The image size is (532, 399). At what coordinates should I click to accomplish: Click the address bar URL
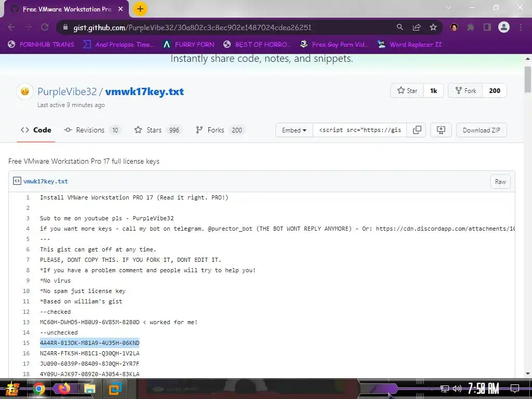tap(192, 28)
